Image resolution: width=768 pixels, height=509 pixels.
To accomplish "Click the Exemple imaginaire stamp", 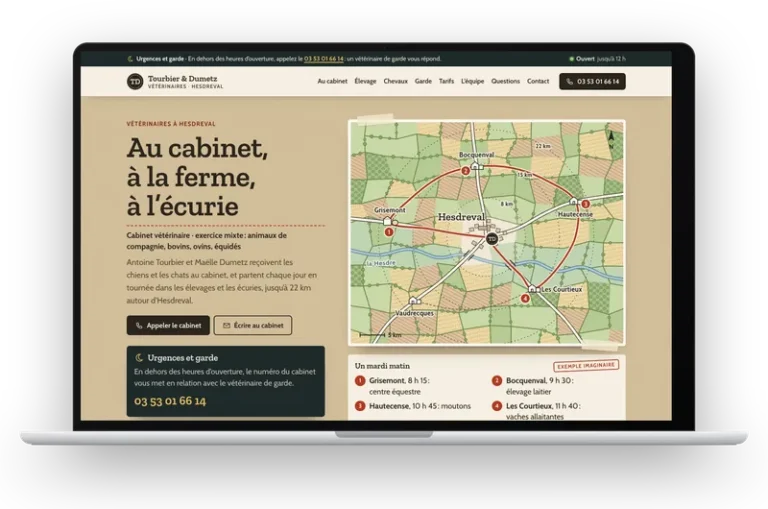I will (586, 365).
